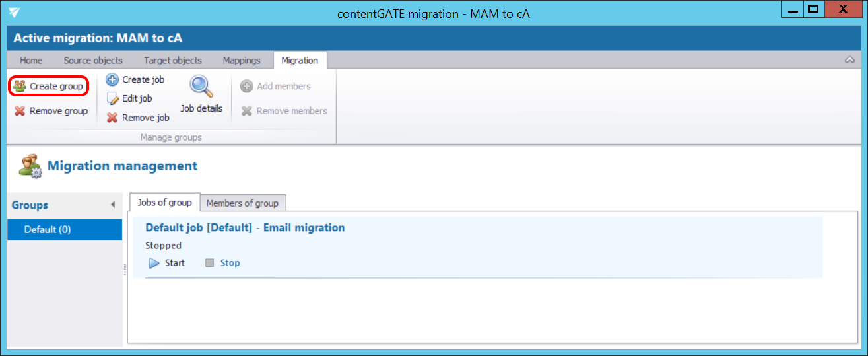Switch to the Home tab
Viewport: 868px width, 356px height.
pos(31,60)
